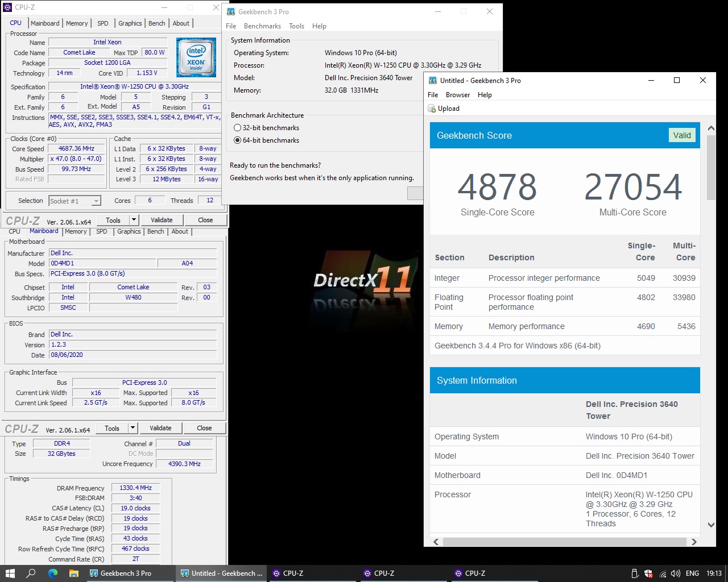Click the Geekbench 3 Pro title bar icon

(231, 11)
